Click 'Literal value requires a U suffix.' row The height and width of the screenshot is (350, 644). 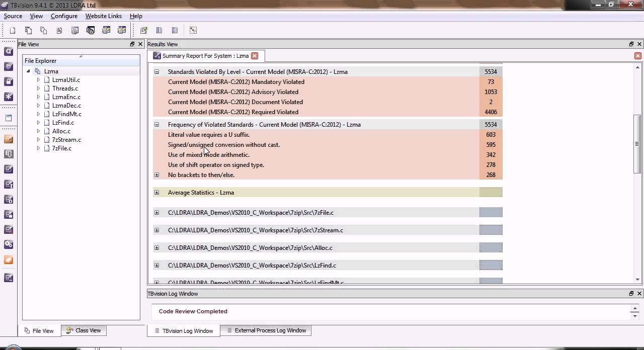327,135
